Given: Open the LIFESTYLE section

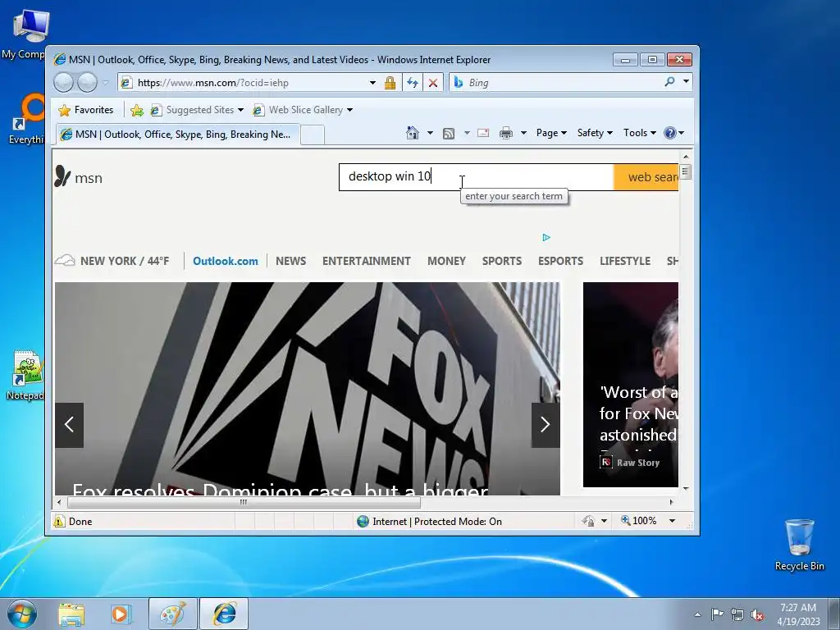Looking at the screenshot, I should (x=625, y=261).
